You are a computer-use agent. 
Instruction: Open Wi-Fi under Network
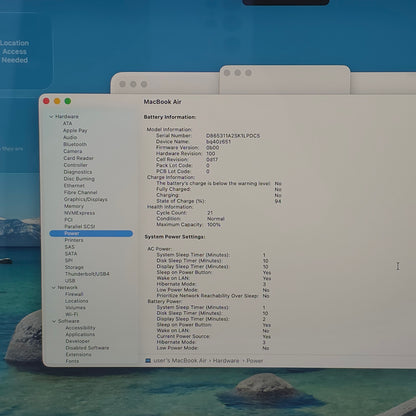71,314
